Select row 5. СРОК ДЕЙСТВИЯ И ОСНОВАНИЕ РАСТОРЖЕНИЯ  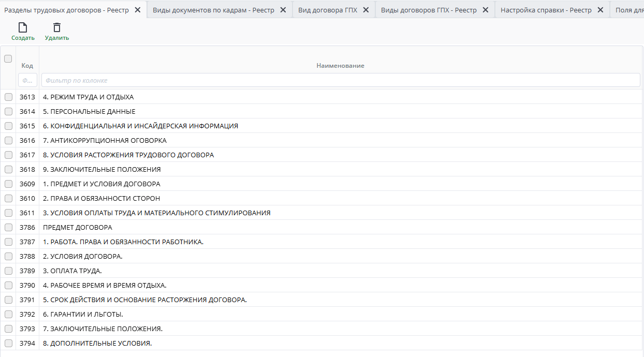[322, 300]
